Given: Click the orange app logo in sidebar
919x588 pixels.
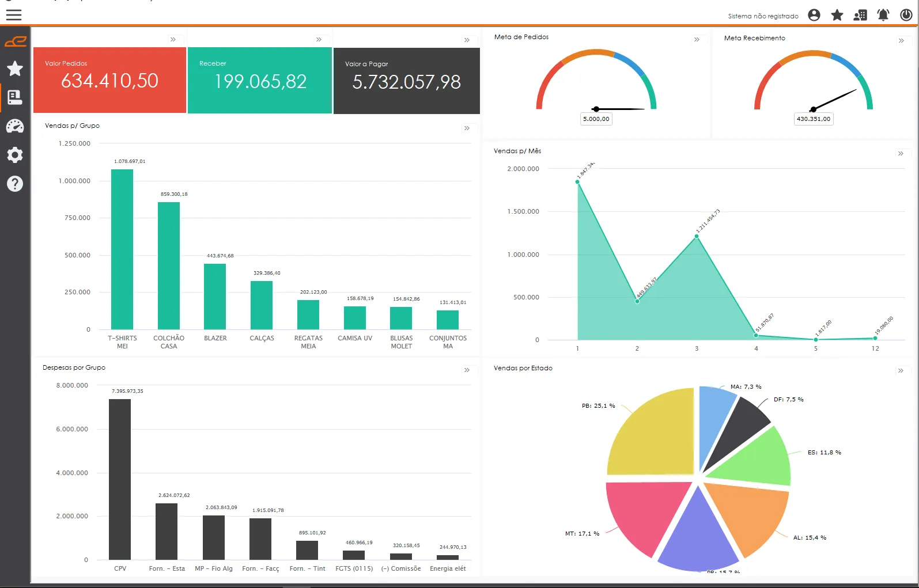Looking at the screenshot, I should (15, 41).
